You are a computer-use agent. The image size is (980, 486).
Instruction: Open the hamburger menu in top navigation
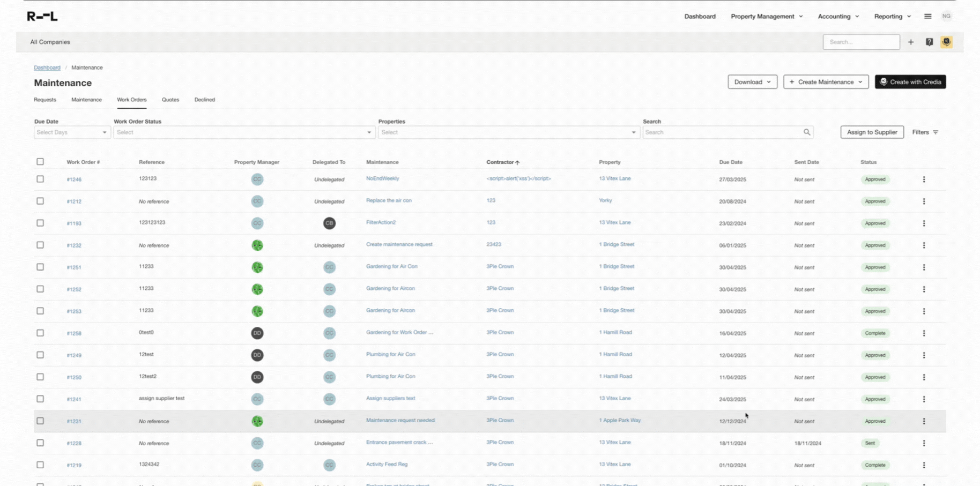(927, 16)
